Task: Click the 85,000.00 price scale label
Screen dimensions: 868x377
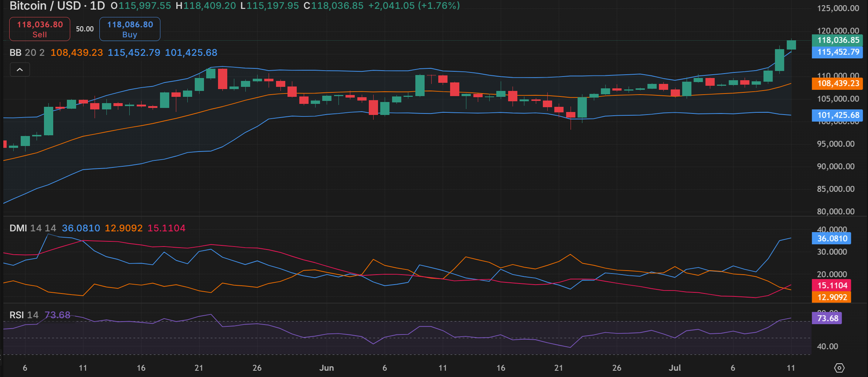Action: 836,189
